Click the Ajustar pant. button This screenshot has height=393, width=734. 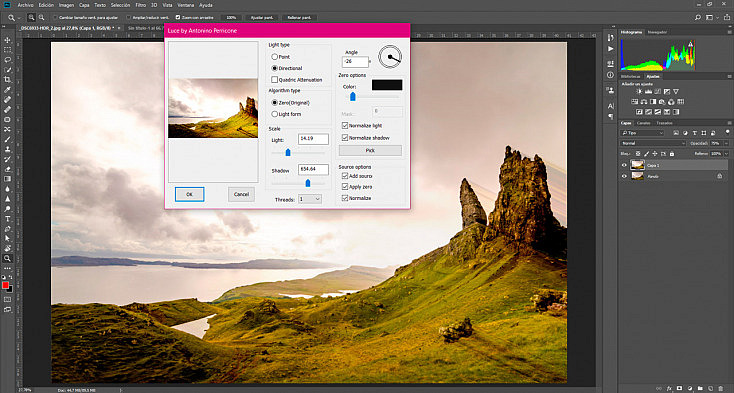click(262, 17)
